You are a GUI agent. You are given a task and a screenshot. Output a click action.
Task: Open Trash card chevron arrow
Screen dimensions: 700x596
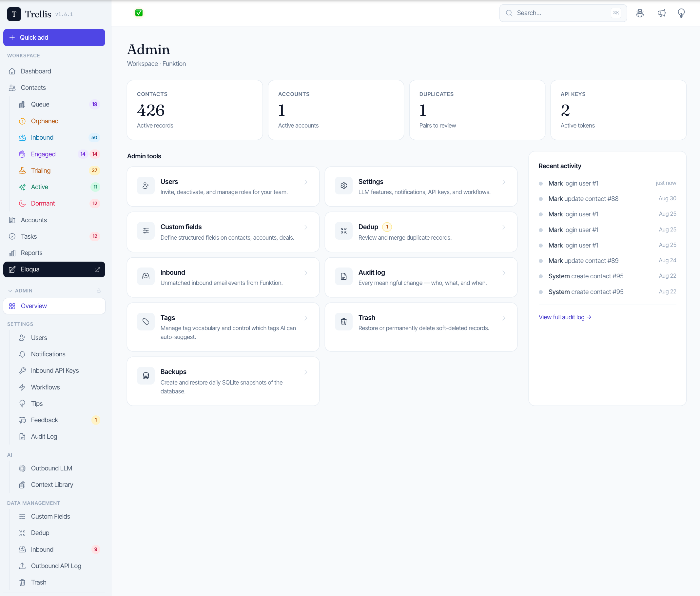(x=503, y=318)
